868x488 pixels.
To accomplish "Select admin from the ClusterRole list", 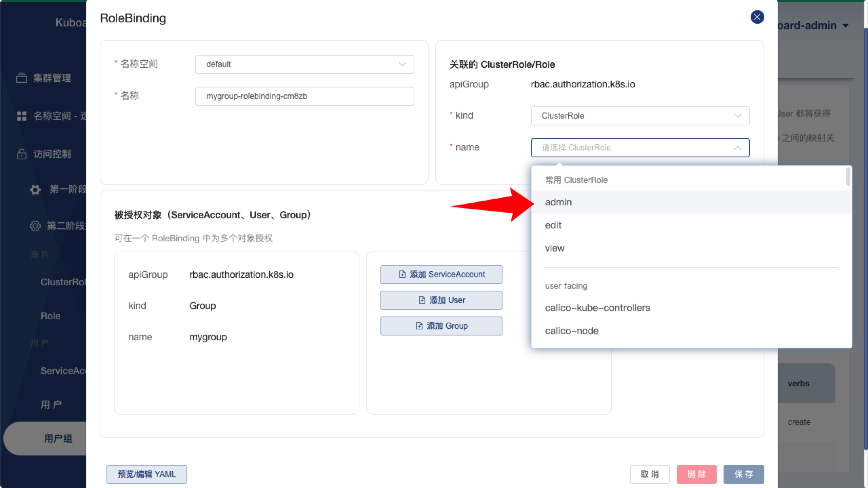I will coord(691,202).
